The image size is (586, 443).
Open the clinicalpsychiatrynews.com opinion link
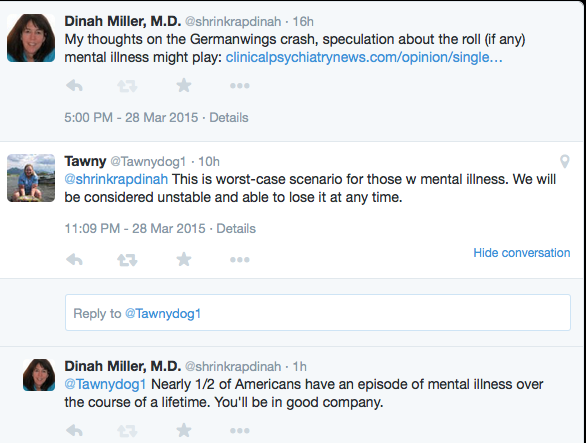(364, 57)
